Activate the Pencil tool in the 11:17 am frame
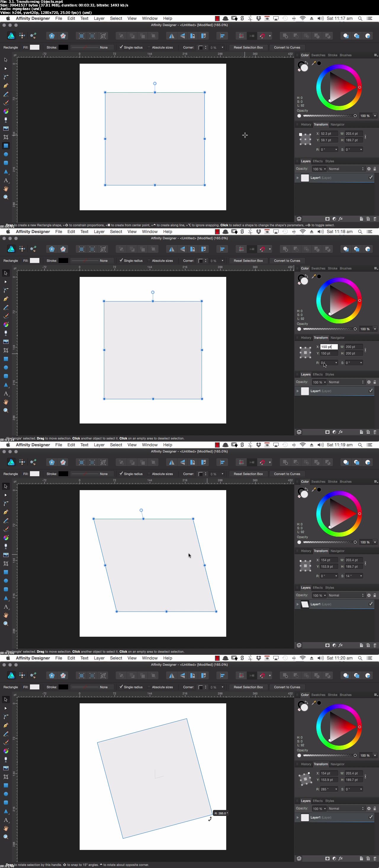The image size is (379, 868). coord(6,94)
